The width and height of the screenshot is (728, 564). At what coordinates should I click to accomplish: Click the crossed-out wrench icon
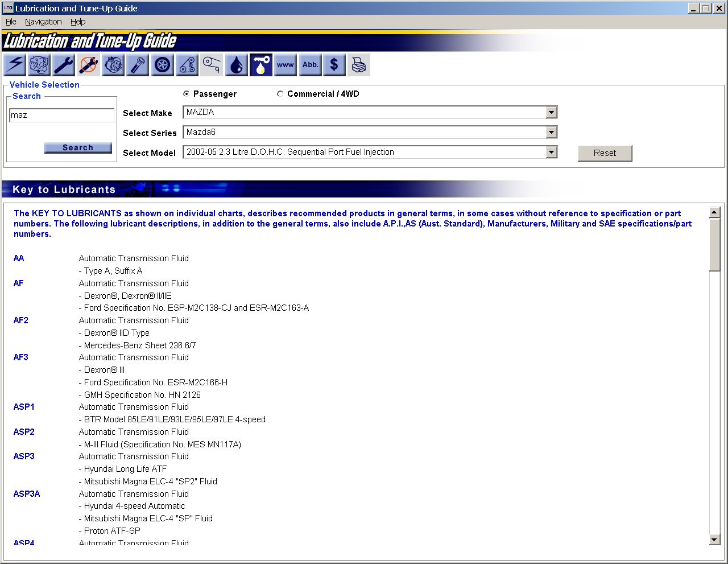click(88, 65)
